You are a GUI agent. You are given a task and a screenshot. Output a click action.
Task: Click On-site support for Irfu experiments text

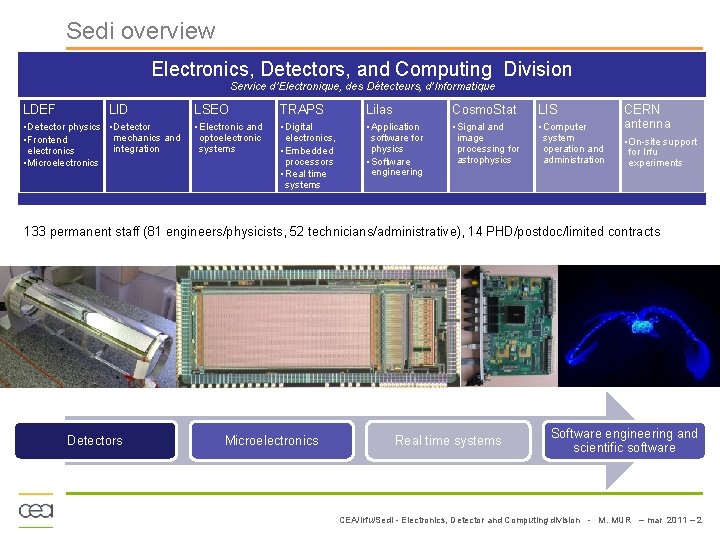[x=661, y=152]
